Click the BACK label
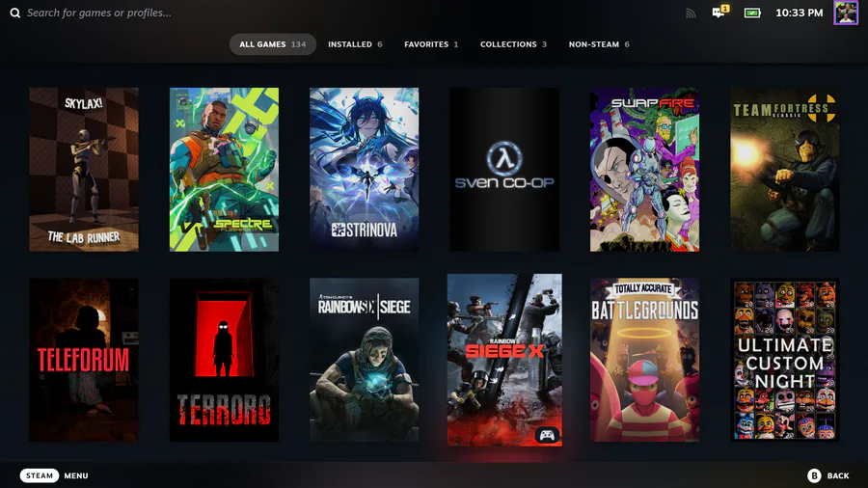Image resolution: width=868 pixels, height=488 pixels. tap(837, 475)
